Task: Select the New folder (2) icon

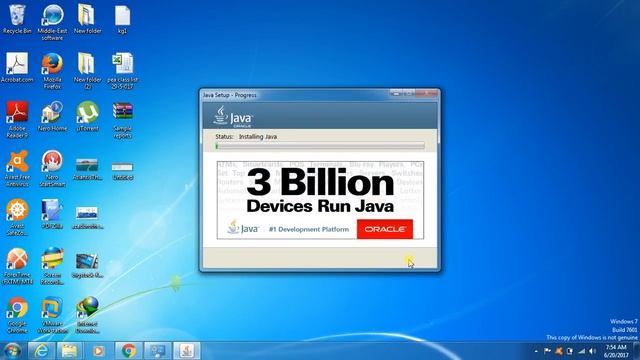Action: (x=87, y=71)
